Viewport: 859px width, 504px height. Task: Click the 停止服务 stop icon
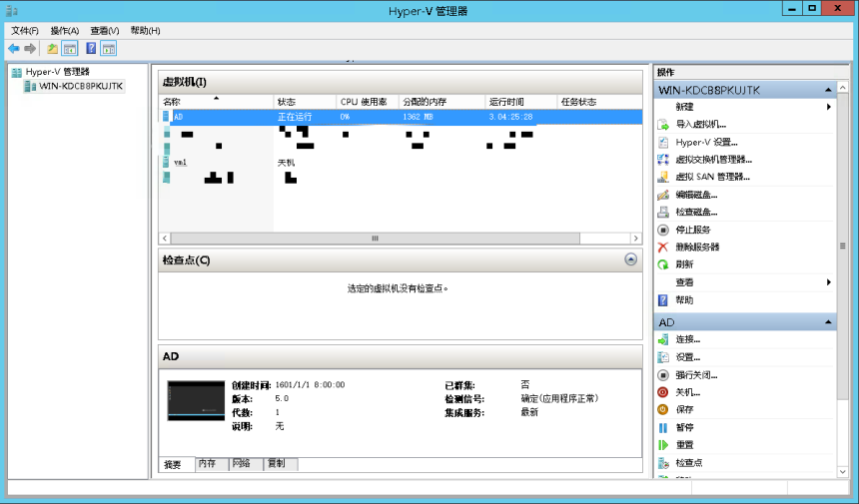pyautogui.click(x=663, y=230)
